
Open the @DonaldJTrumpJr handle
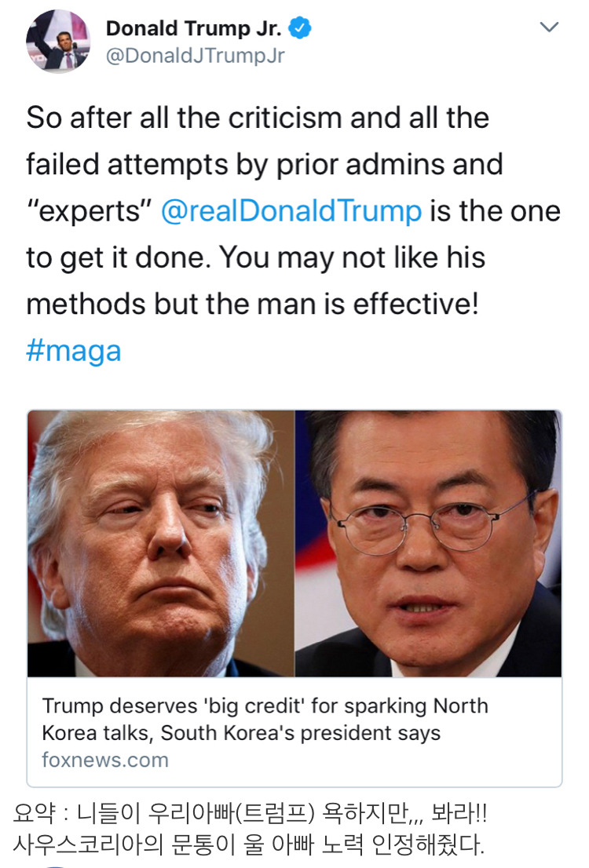[195, 56]
